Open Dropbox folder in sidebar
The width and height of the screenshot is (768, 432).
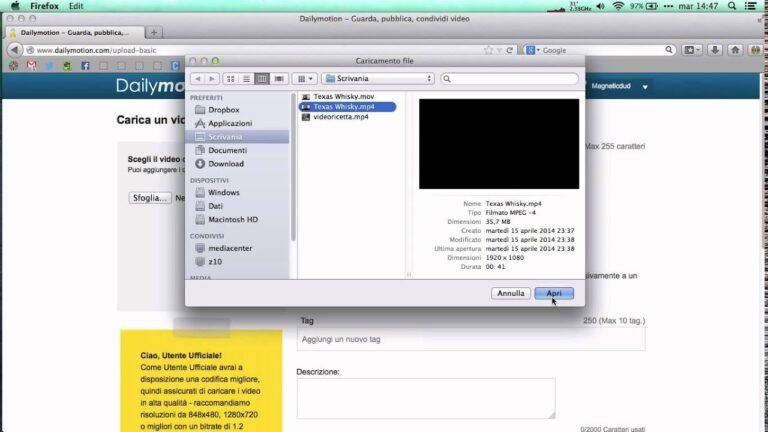pos(223,110)
